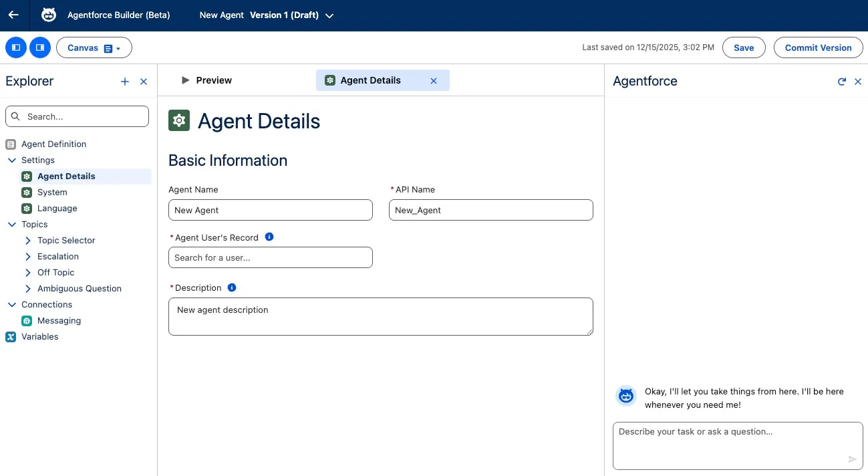Viewport: 868px width, 476px height.
Task: Switch to the Preview tab
Action: [x=207, y=80]
